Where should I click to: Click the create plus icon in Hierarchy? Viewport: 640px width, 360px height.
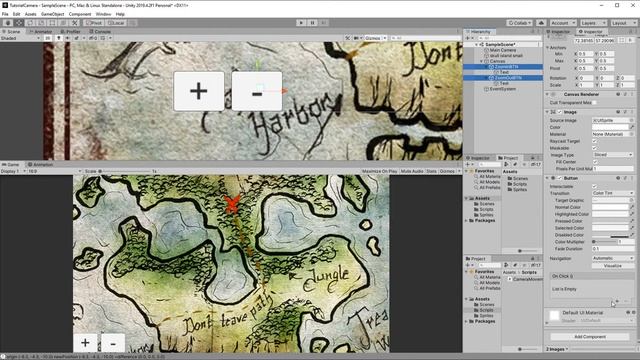pyautogui.click(x=468, y=38)
